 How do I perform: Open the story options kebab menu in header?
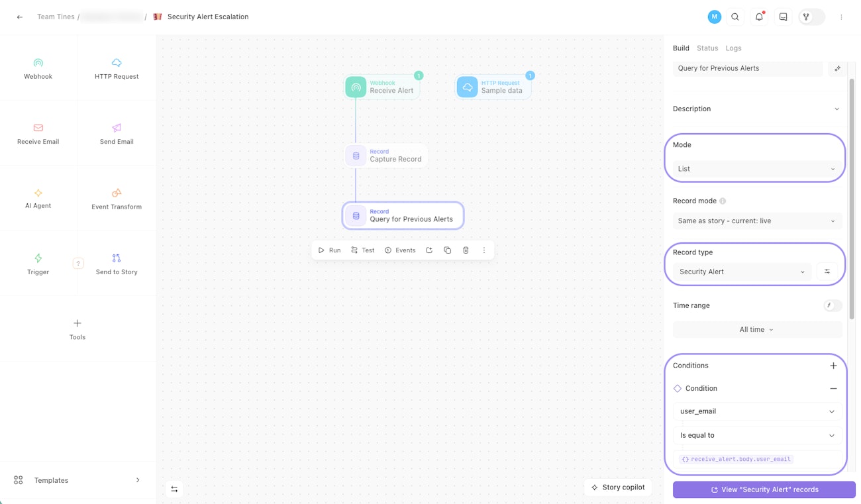841,17
